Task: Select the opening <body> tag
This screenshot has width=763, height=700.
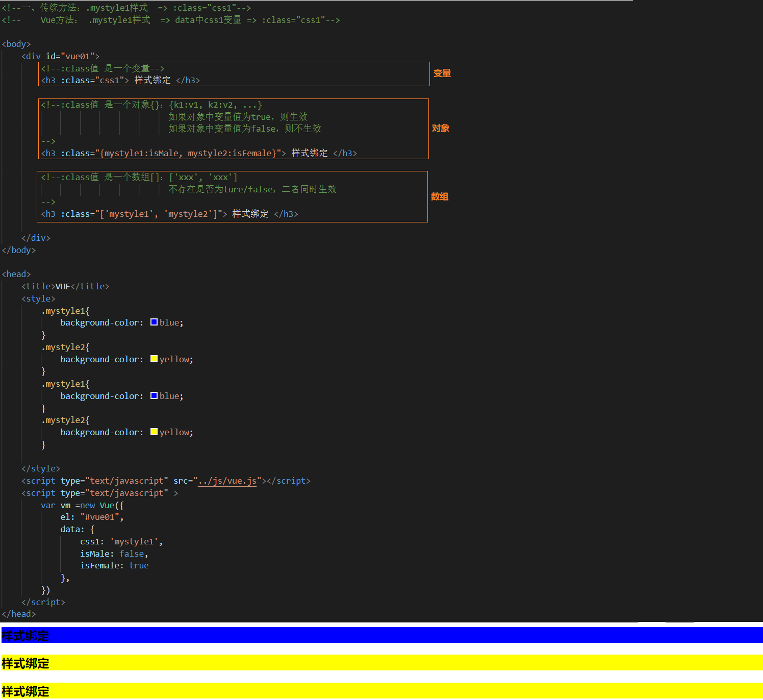Action: point(16,44)
